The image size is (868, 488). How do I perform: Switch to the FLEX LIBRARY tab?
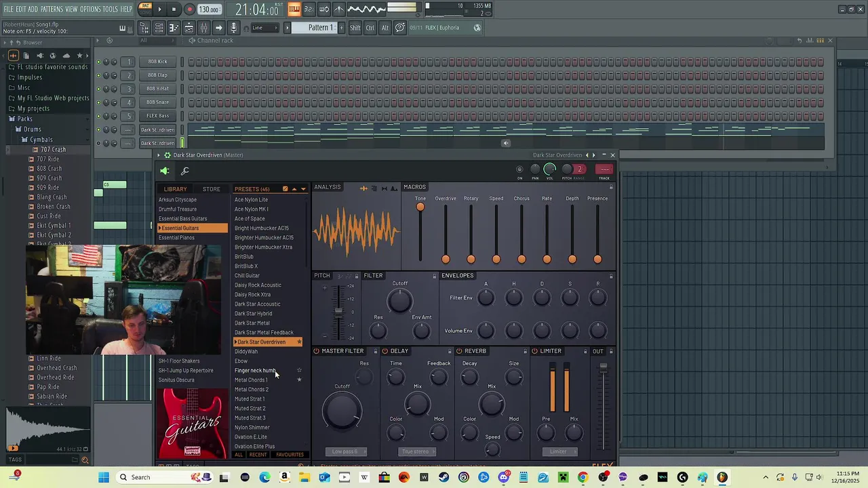pyautogui.click(x=175, y=189)
